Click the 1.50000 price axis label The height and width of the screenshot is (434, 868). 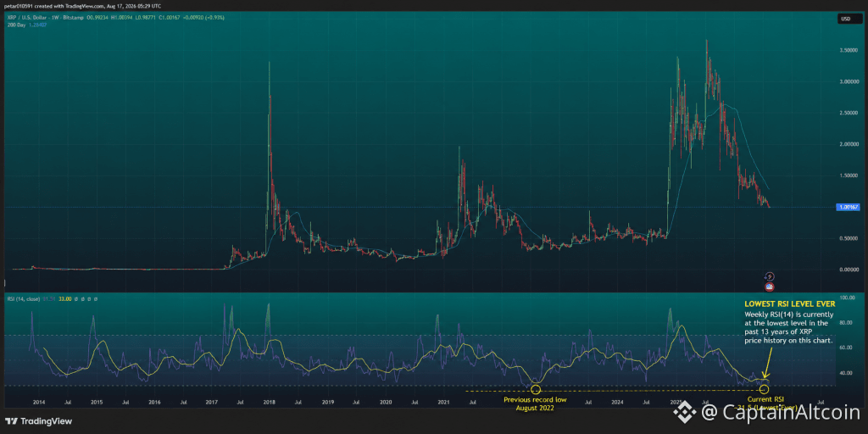pos(848,175)
